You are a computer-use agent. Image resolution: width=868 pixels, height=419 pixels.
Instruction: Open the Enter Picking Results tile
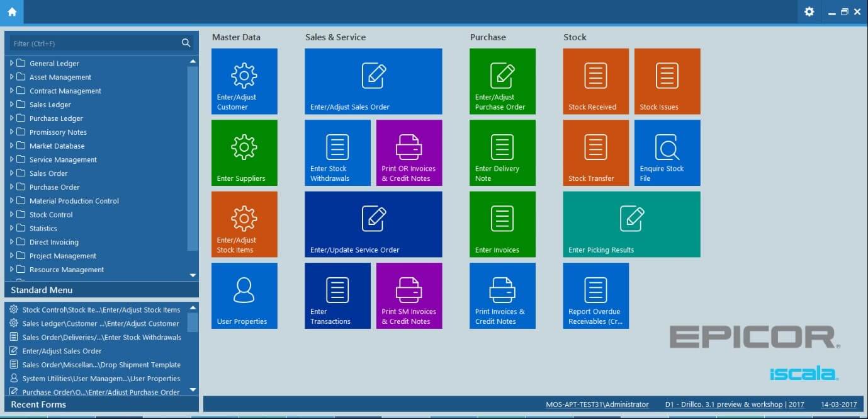(x=631, y=224)
